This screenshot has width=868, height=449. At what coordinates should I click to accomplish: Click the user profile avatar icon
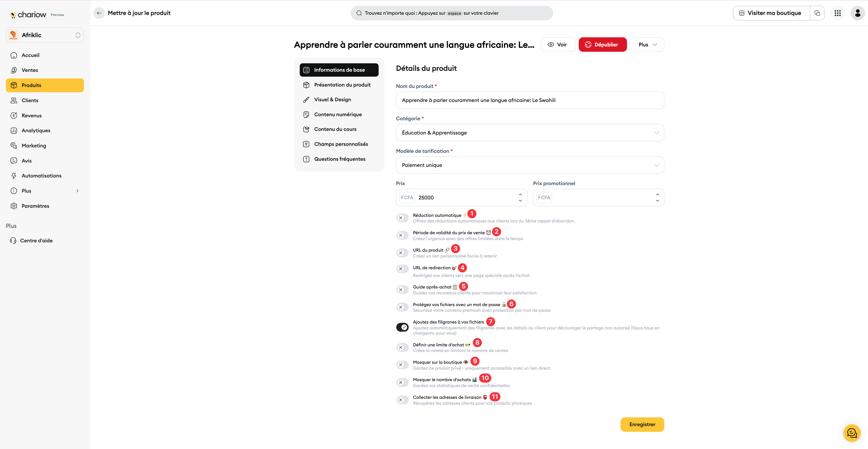click(858, 13)
